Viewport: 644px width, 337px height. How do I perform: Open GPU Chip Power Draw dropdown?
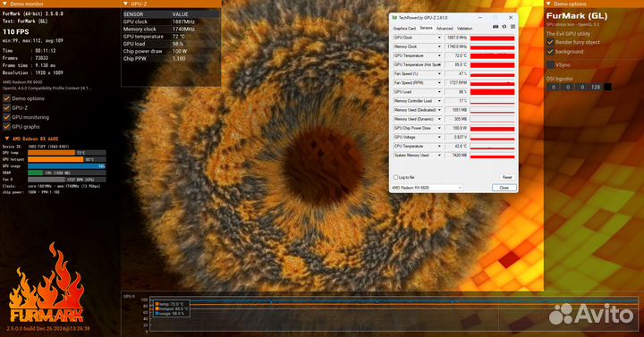439,128
